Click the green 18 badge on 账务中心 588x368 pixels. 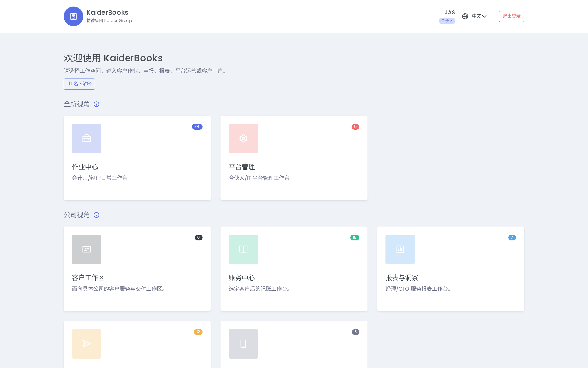coord(355,237)
